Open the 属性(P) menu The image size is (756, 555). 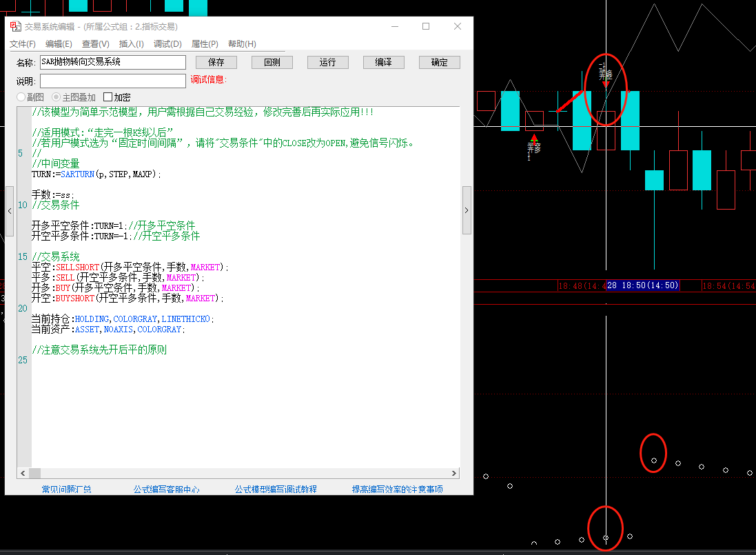click(205, 44)
